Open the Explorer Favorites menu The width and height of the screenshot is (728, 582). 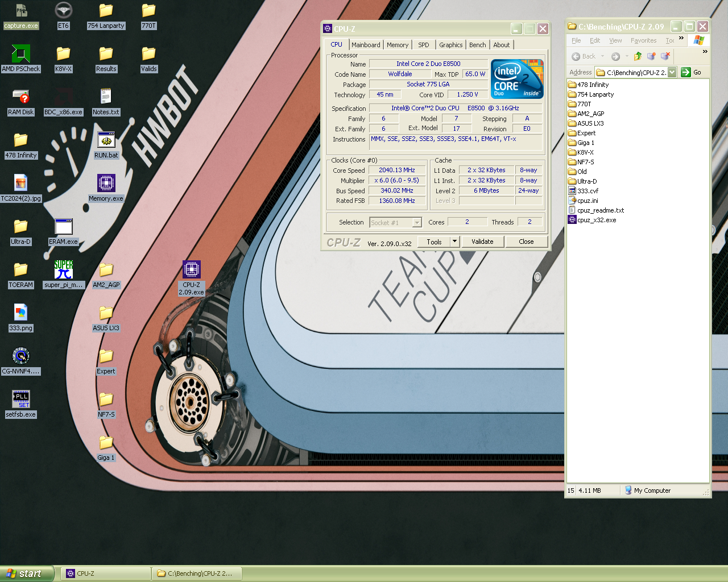[644, 40]
